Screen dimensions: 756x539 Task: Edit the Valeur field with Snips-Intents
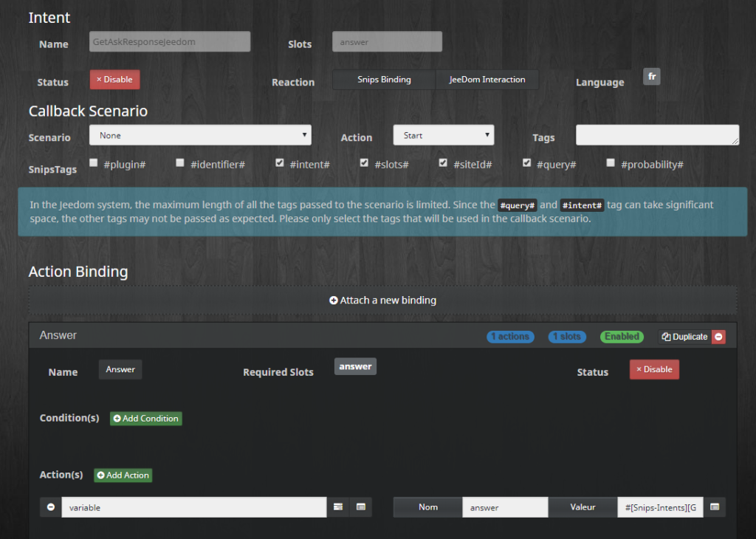pyautogui.click(x=660, y=507)
